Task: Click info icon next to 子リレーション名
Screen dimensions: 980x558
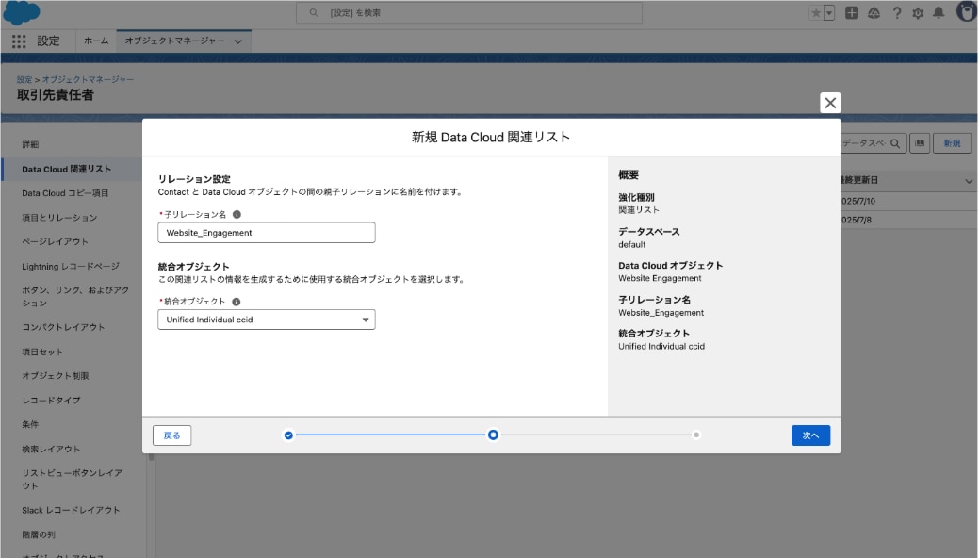Action: click(237, 215)
